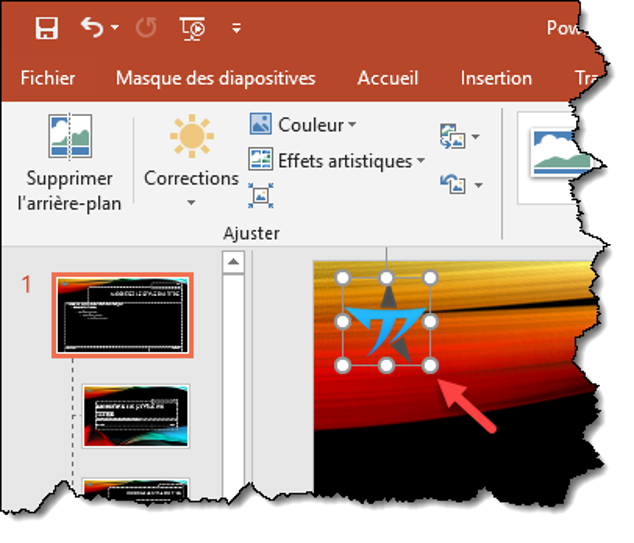Click the bottom-left resize handle of logo

tap(343, 366)
